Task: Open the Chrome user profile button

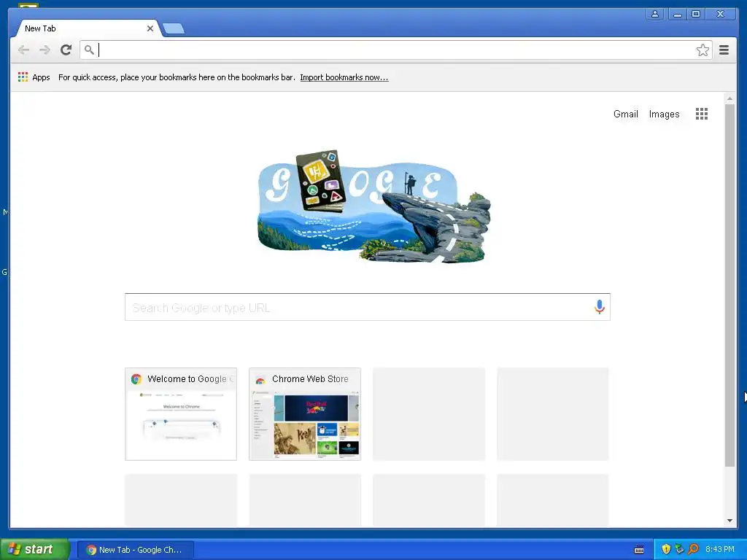Action: click(655, 14)
